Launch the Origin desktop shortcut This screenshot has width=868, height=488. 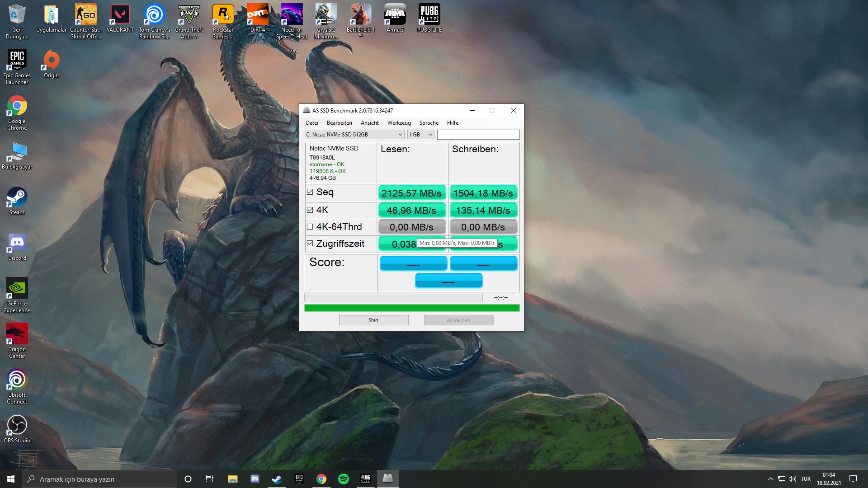click(51, 65)
